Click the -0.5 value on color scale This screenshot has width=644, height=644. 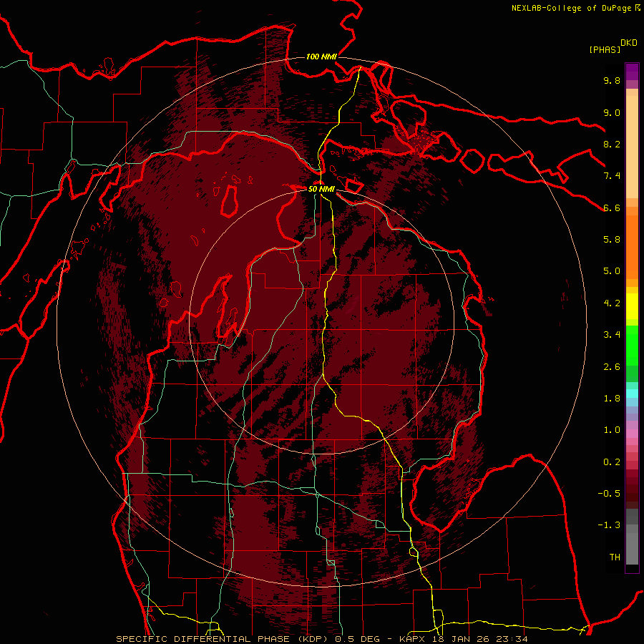pos(609,494)
